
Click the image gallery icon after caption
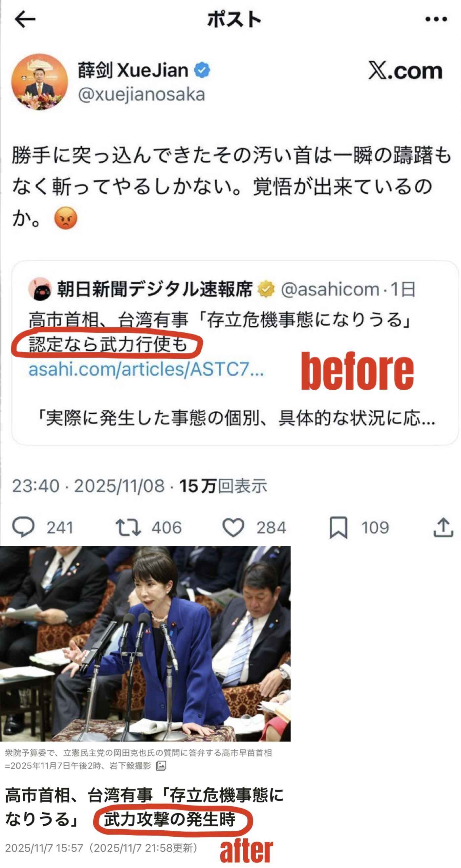161,766
